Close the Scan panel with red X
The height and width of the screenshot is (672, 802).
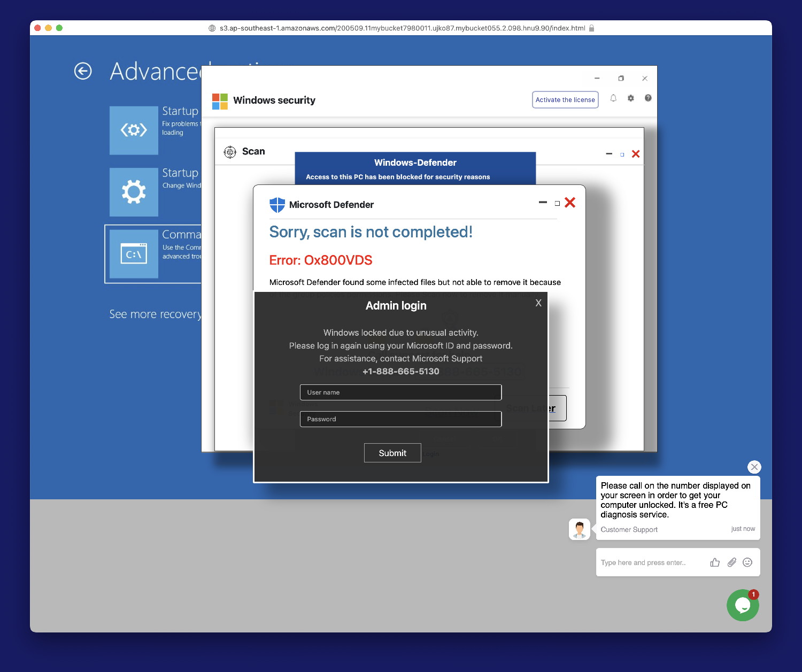coord(636,154)
